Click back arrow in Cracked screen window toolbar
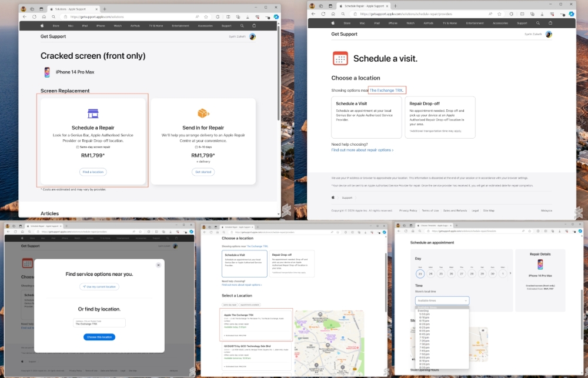 pos(24,17)
